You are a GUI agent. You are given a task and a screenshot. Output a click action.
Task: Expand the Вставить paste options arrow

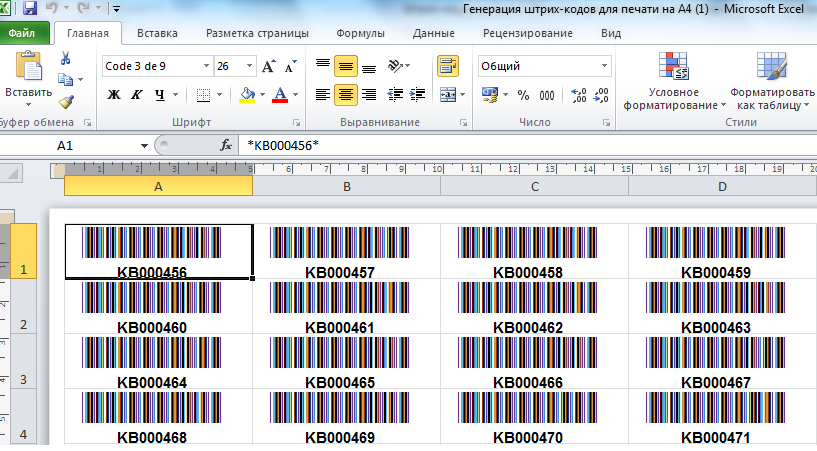29,104
